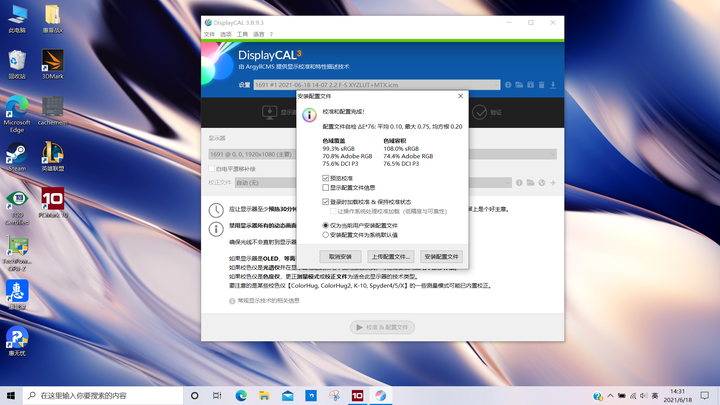Uncheck 登录时加载校准 & 保持校准状态
Viewport: 720px width, 405px height.
pyautogui.click(x=325, y=201)
